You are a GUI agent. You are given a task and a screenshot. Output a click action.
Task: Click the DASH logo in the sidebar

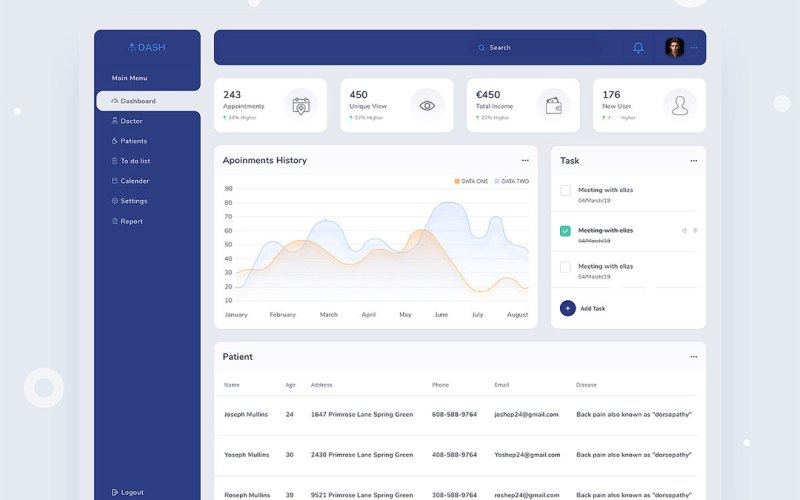[146, 47]
